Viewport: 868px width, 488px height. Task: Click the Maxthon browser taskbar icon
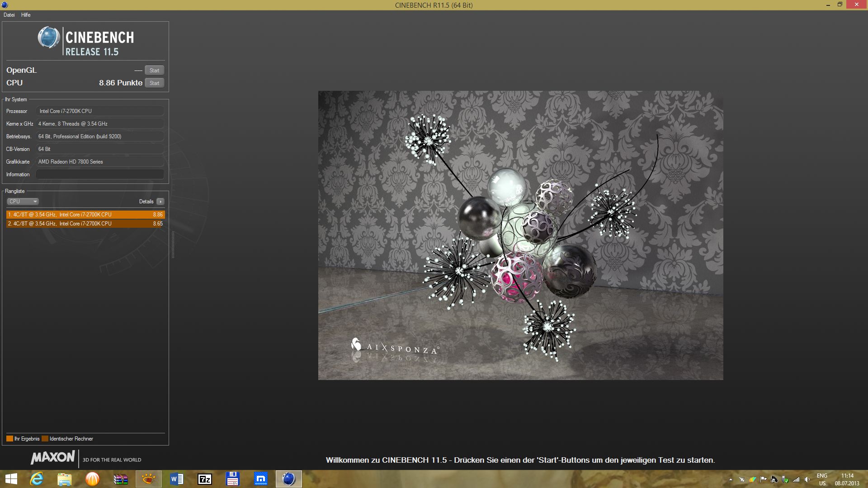(261, 479)
